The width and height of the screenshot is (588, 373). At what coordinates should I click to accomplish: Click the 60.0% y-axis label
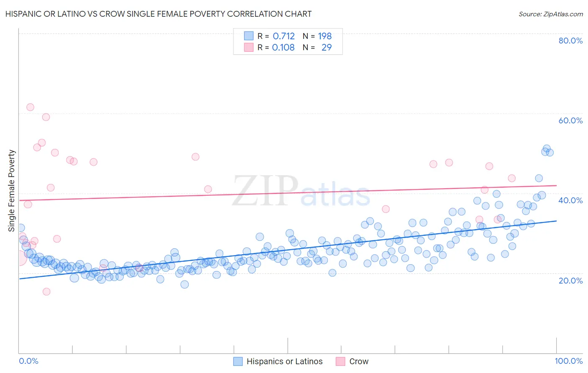coord(570,120)
